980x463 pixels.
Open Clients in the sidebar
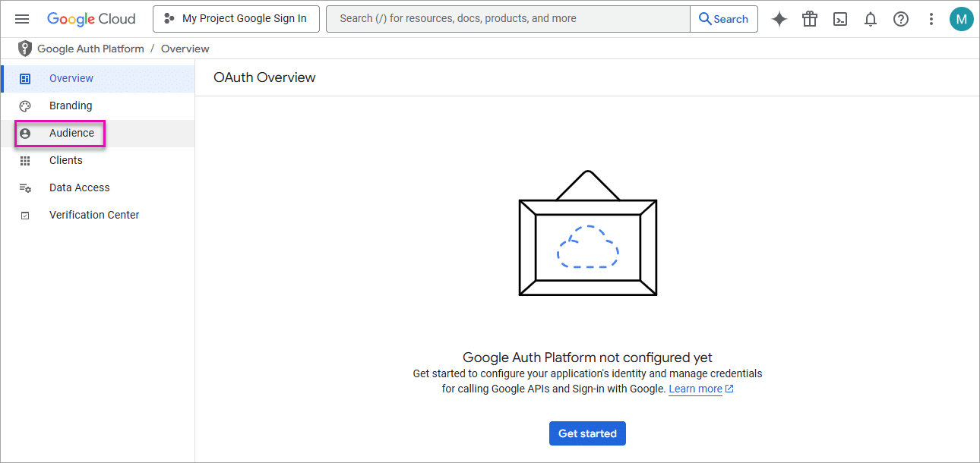click(x=66, y=160)
